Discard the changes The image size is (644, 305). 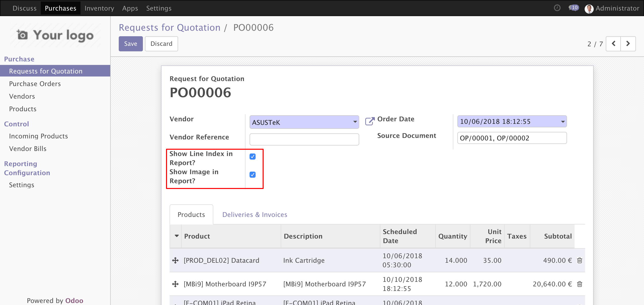(162, 44)
